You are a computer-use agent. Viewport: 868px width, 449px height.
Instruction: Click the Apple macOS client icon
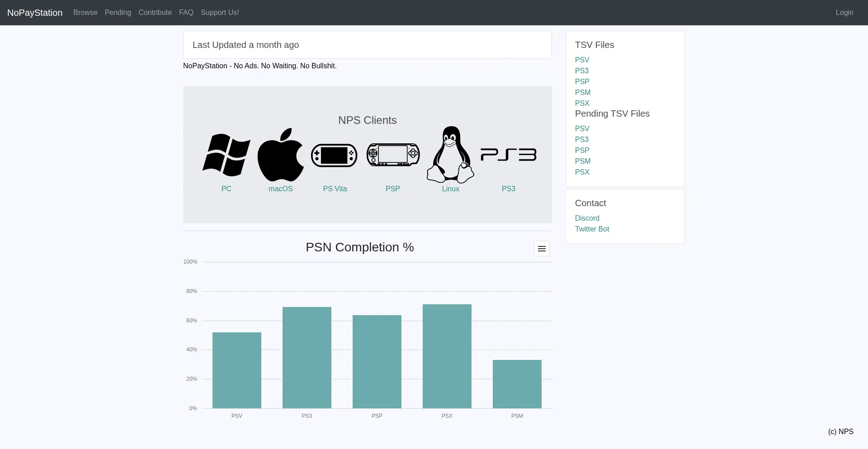[x=280, y=155]
